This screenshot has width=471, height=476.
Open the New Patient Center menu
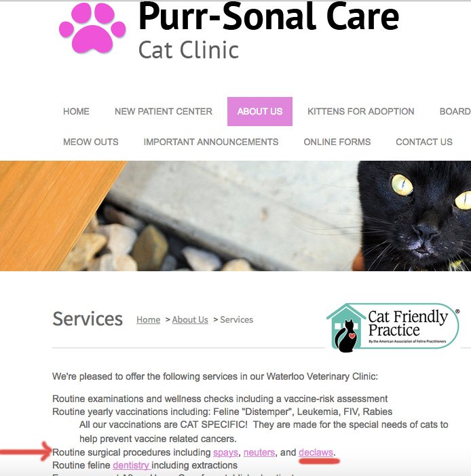[164, 111]
